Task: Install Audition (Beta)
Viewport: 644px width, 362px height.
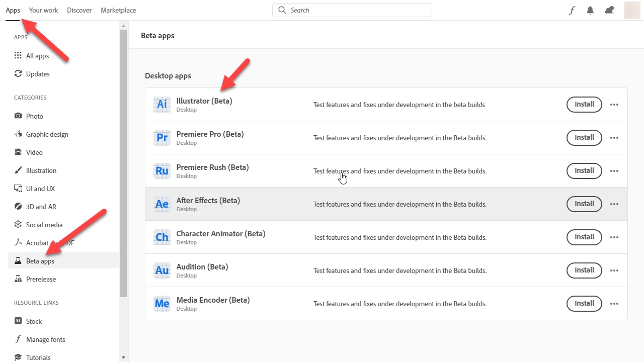Action: tap(585, 270)
